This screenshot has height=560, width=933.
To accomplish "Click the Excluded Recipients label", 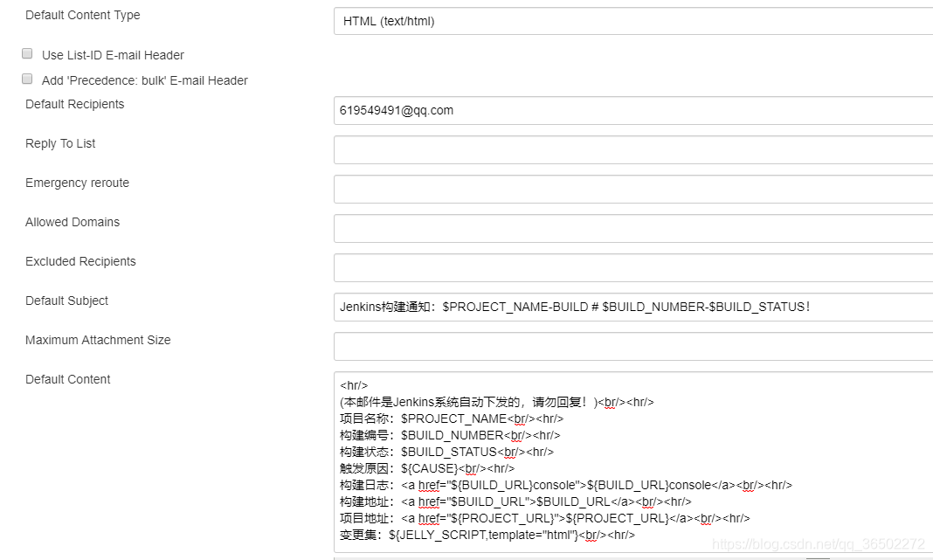I will [x=80, y=261].
